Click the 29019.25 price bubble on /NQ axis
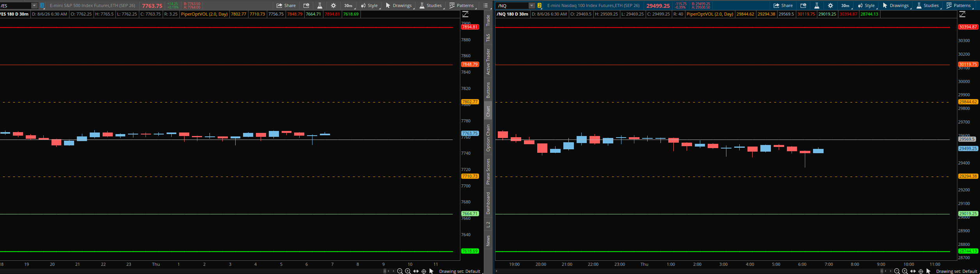980x274 pixels. (x=968, y=214)
